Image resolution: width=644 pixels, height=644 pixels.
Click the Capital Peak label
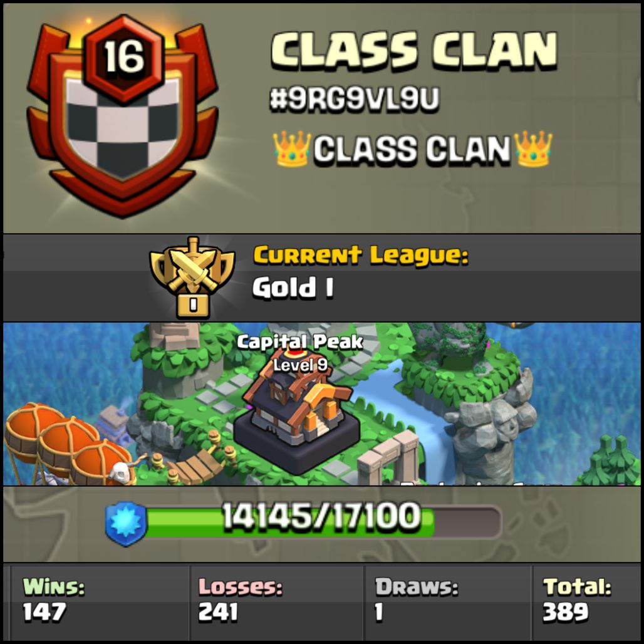tap(300, 341)
